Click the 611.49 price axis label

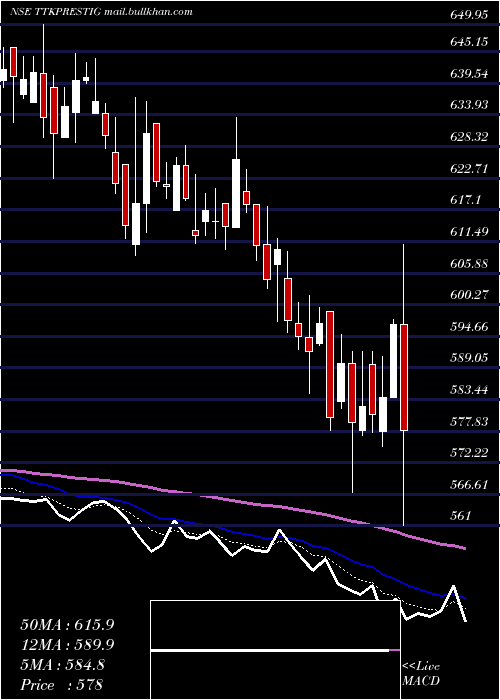point(469,232)
